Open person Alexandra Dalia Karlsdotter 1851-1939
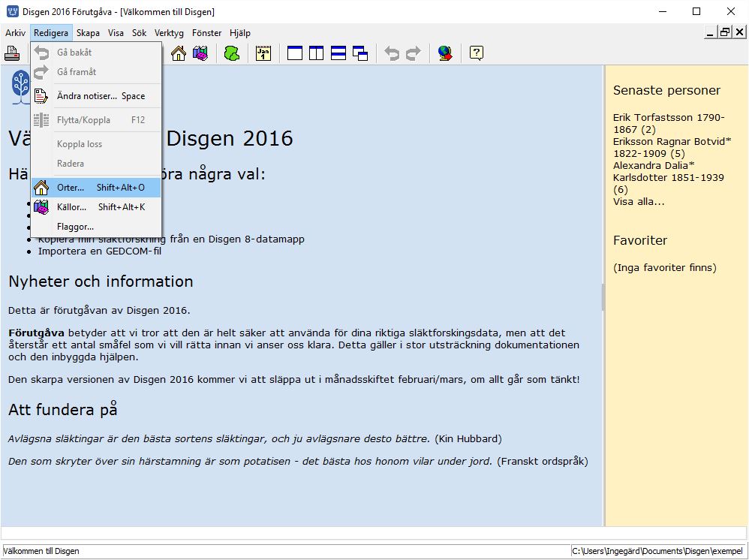Viewport: 749px width, 560px height. (669, 178)
